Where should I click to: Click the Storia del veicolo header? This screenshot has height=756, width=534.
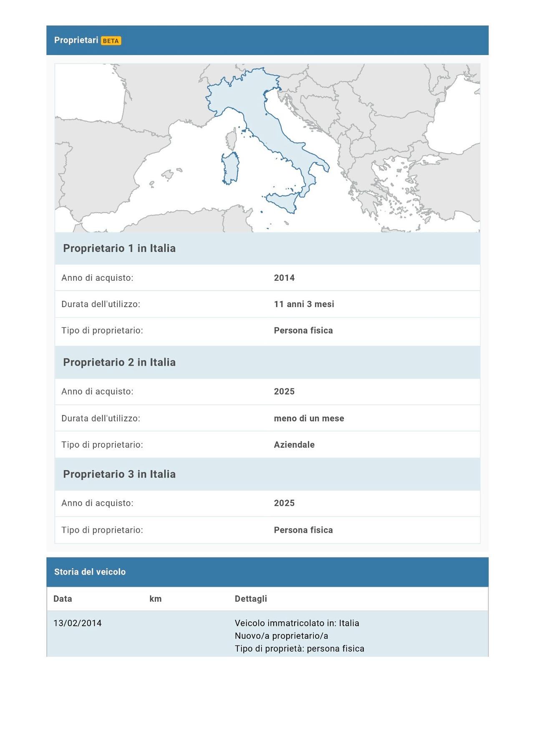[x=90, y=572]
